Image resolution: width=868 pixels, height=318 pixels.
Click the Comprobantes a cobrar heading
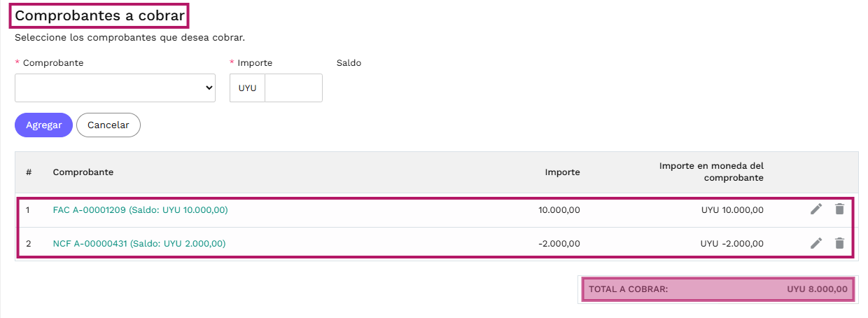tap(99, 15)
